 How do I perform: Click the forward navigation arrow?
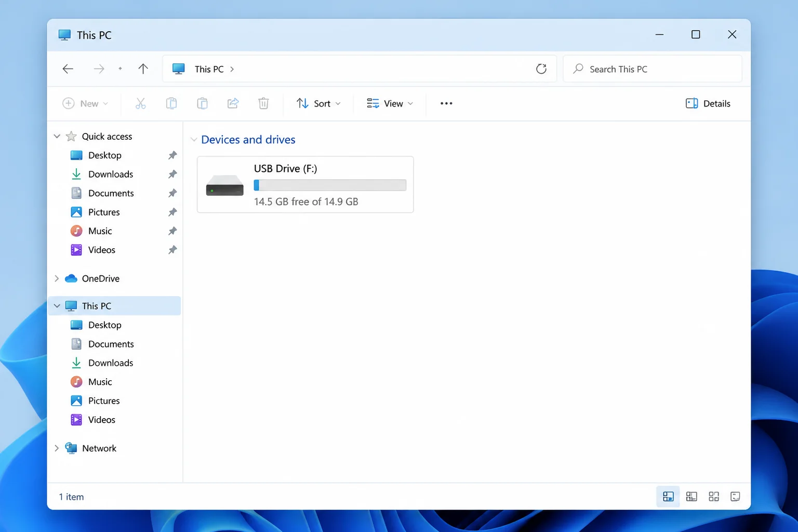[99, 69]
